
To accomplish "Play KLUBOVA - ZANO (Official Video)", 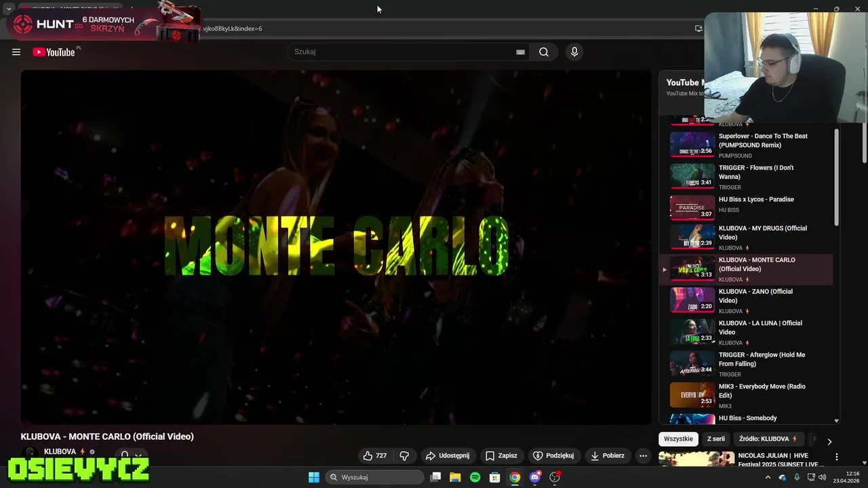I will [x=746, y=301].
